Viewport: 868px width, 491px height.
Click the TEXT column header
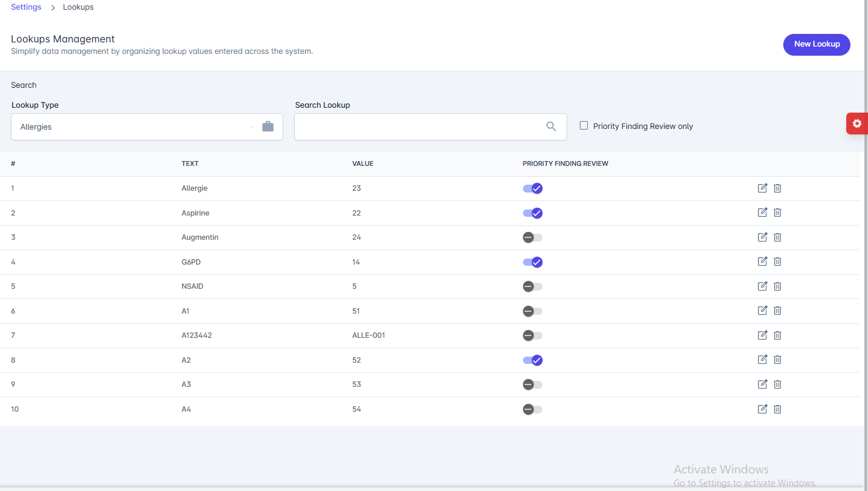[x=190, y=163]
